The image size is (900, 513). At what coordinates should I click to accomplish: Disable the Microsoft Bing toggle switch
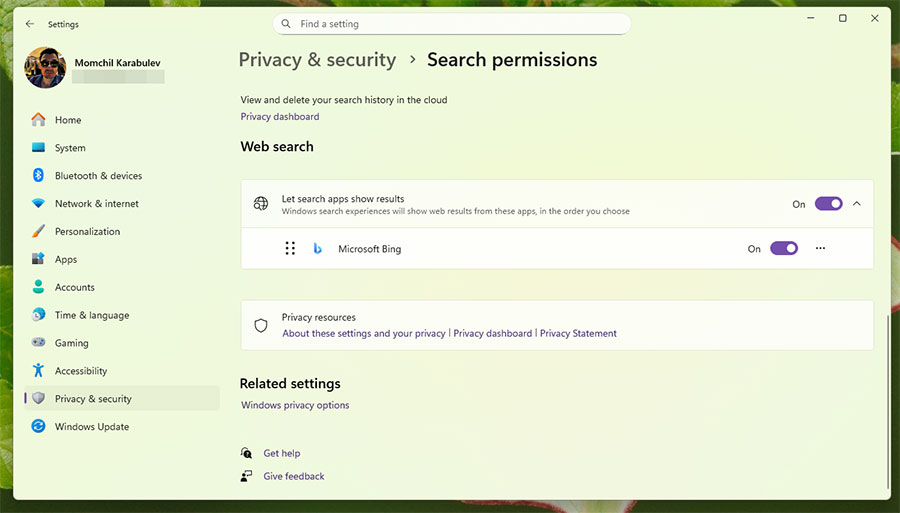[x=783, y=249]
